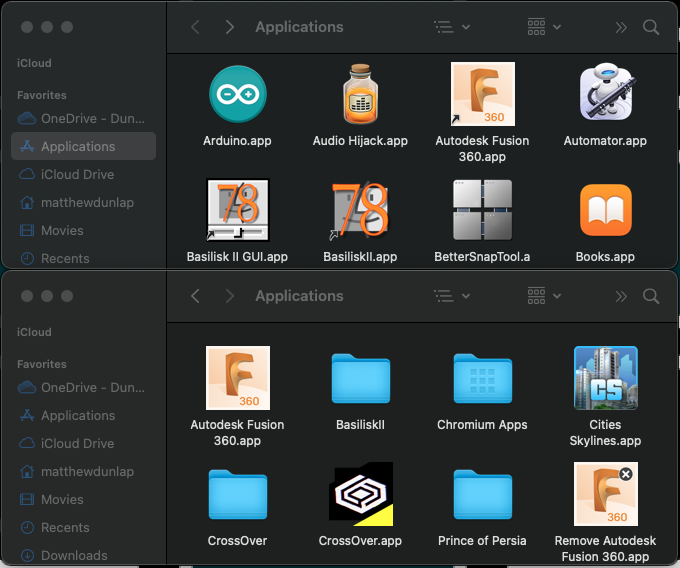Open Recents in top window sidebar
680x568 pixels.
(x=83, y=258)
